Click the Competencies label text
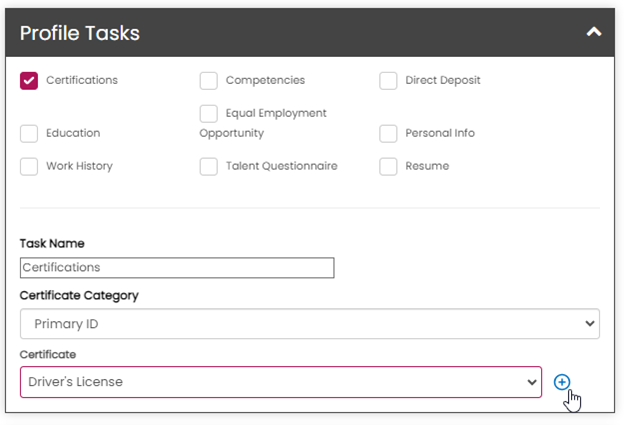The height and width of the screenshot is (425, 624). click(x=265, y=80)
